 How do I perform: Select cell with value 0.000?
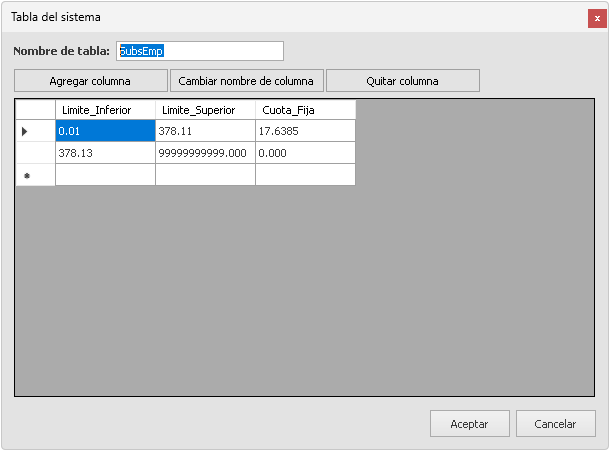tap(305, 153)
